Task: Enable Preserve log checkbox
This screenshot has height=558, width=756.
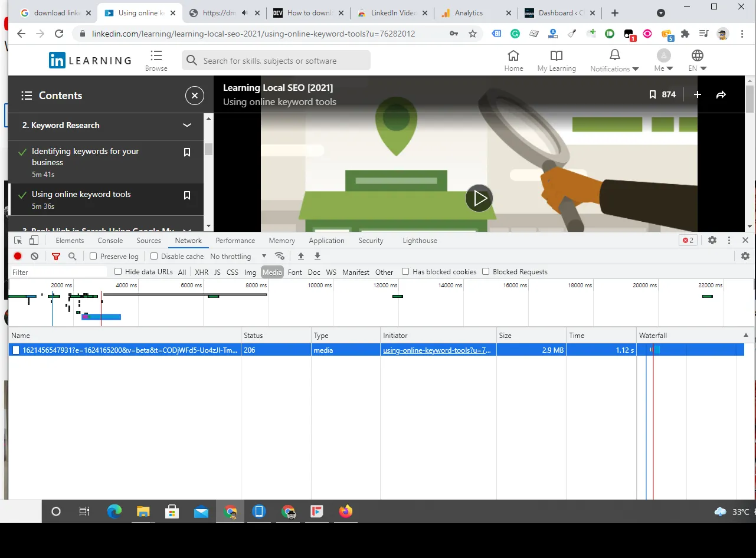Action: tap(93, 256)
